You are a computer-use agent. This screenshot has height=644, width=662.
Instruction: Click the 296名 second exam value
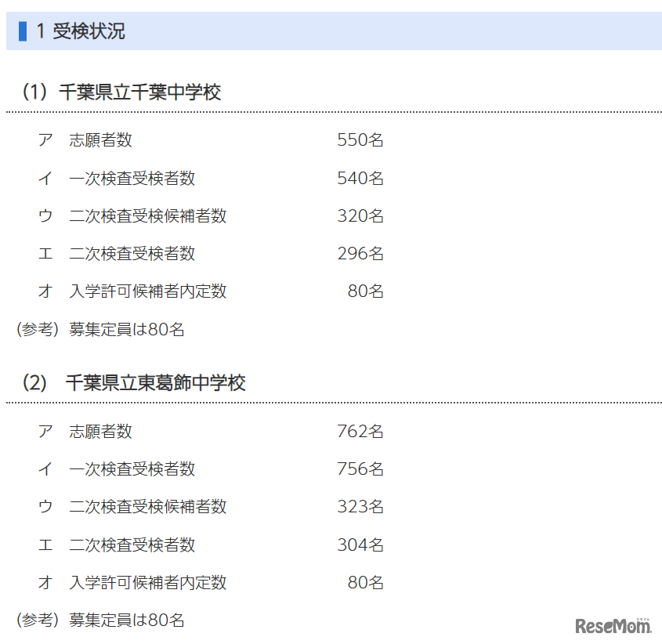click(x=360, y=254)
